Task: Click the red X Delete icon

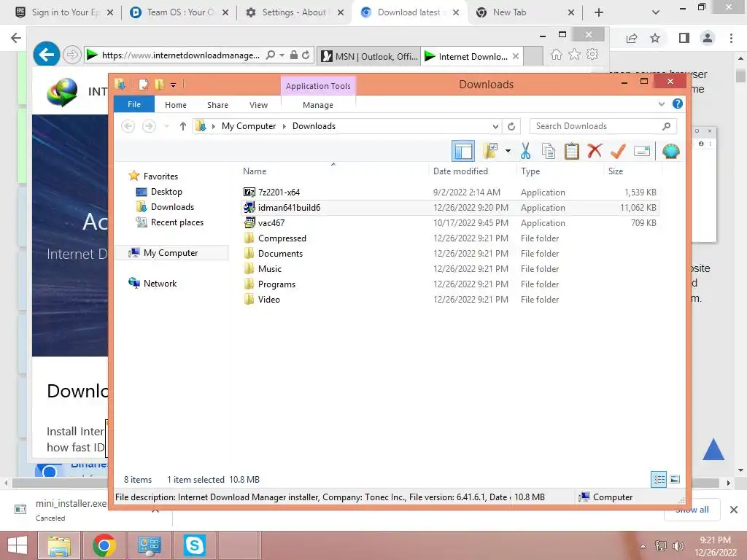Action: (x=595, y=151)
